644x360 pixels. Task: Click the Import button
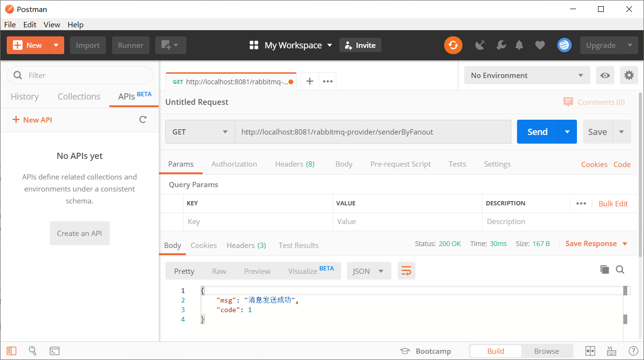(x=88, y=45)
